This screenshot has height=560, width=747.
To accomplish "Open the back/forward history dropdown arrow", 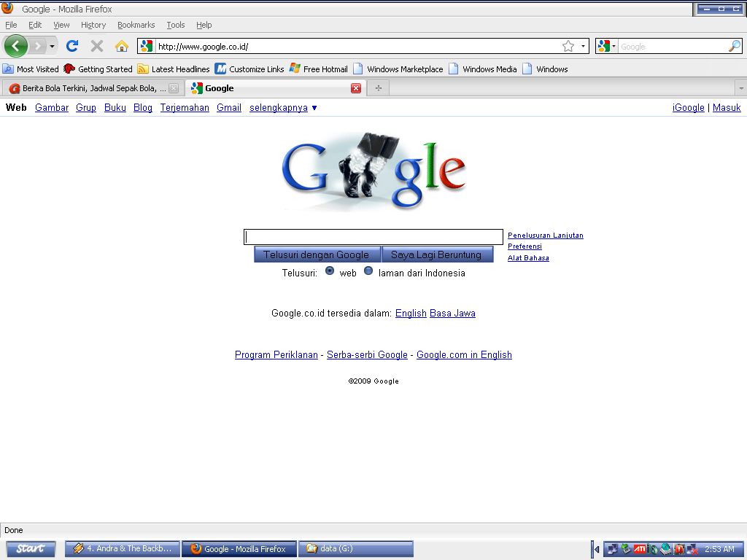I will click(52, 46).
